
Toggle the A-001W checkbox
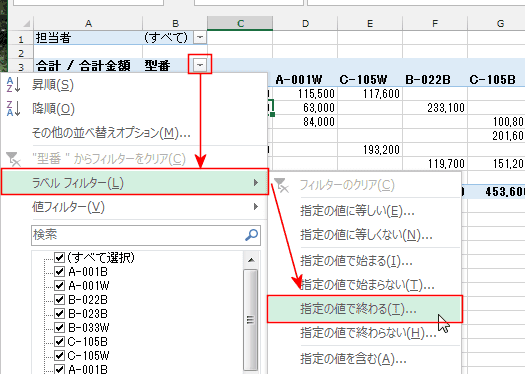pos(59,286)
